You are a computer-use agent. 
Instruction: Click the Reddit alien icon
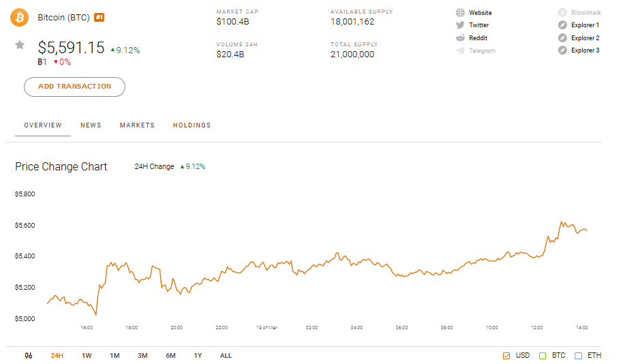[x=460, y=38]
